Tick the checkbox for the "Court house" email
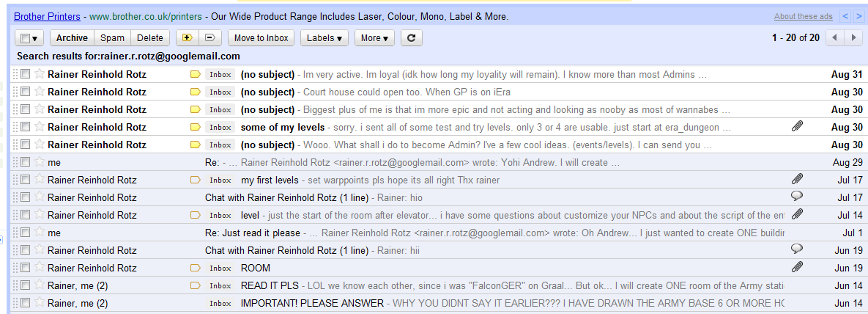 pyautogui.click(x=26, y=92)
